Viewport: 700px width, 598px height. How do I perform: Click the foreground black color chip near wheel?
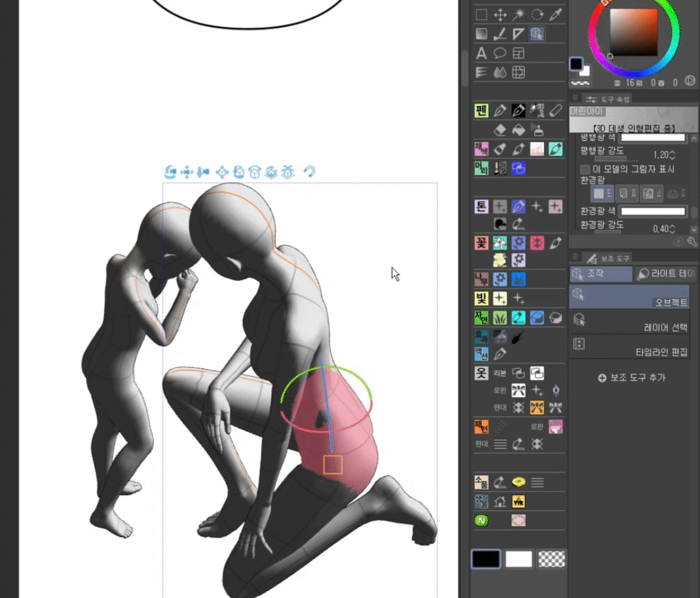pos(576,64)
